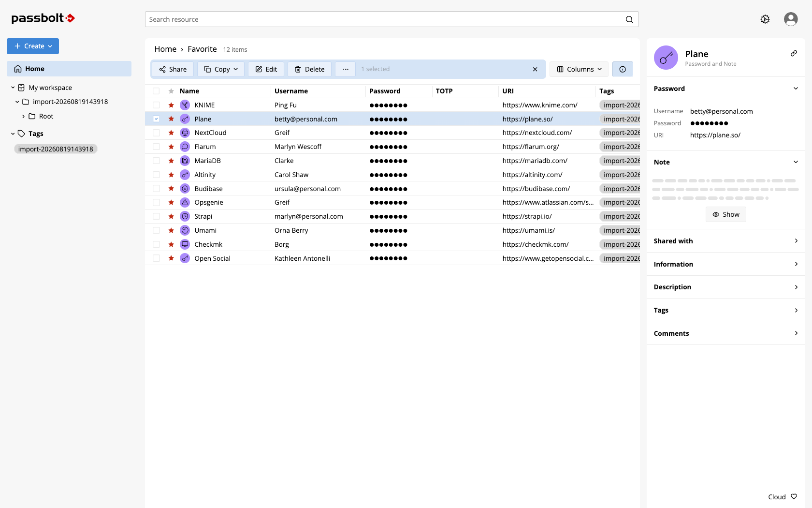Sort by Username column header

(291, 91)
